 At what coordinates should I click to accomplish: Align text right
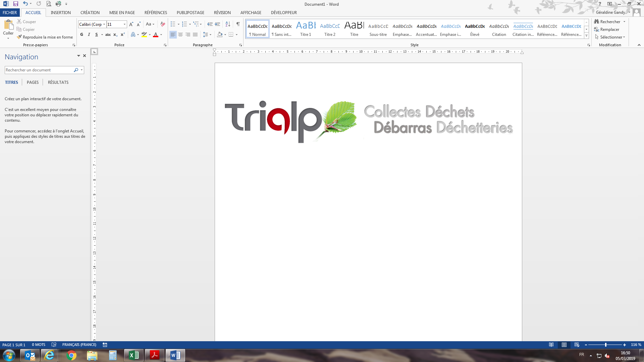[x=188, y=35]
